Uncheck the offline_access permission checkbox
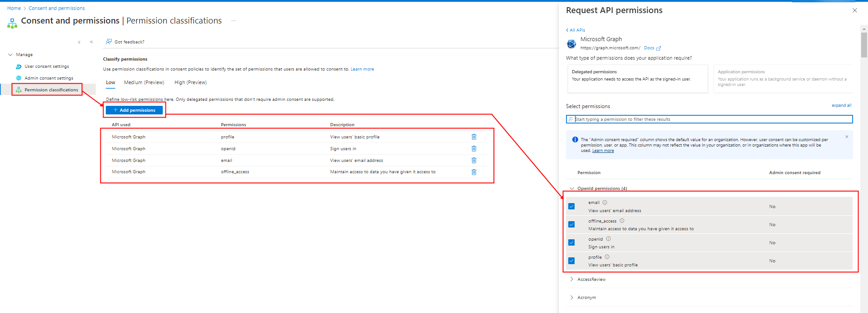 [571, 224]
